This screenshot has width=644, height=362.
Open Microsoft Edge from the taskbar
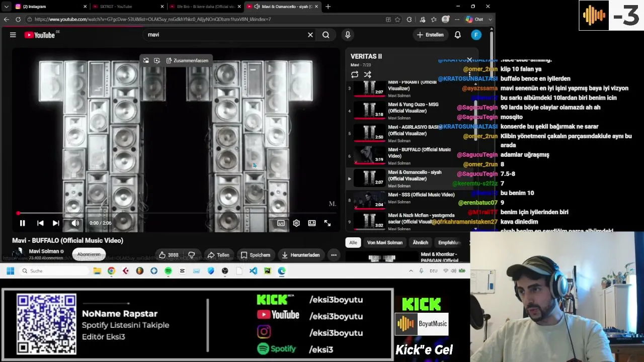click(282, 271)
